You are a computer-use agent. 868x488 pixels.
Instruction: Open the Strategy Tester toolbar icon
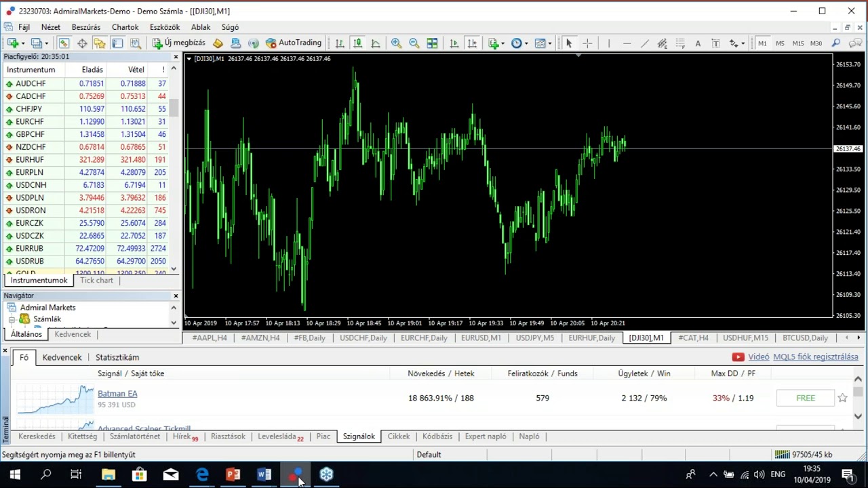click(x=135, y=43)
